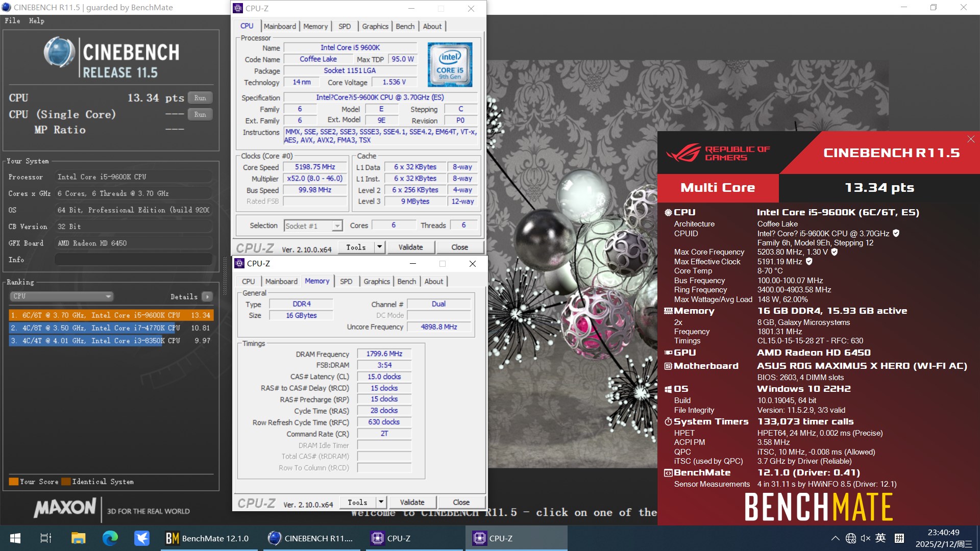Click verified shield next to Max Core Frequency

pos(835,252)
